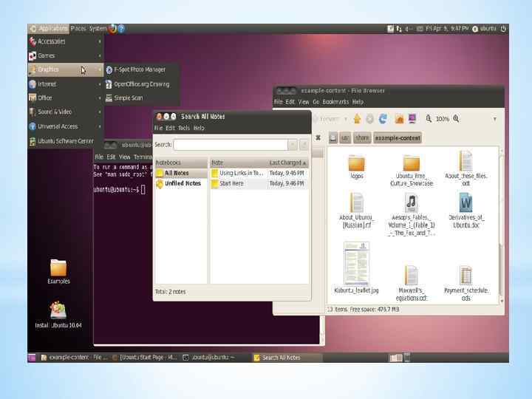This screenshot has height=399, width=532.
Task: Launch Firefox from the top panel
Action: point(112,29)
